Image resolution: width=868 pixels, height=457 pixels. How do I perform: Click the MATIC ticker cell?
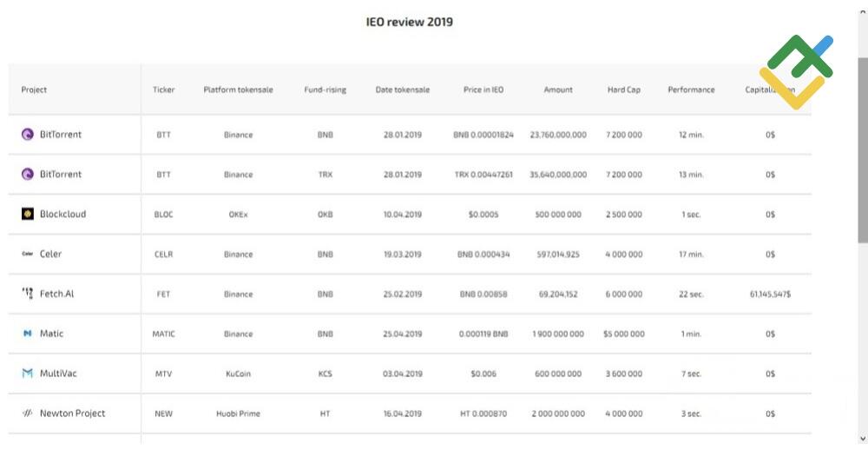tap(163, 334)
